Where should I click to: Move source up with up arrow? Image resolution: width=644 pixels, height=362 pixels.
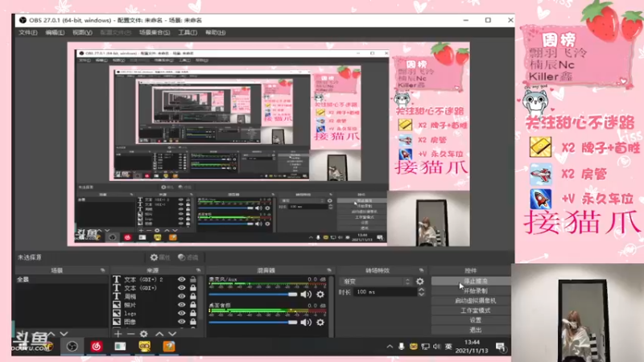pos(159,334)
